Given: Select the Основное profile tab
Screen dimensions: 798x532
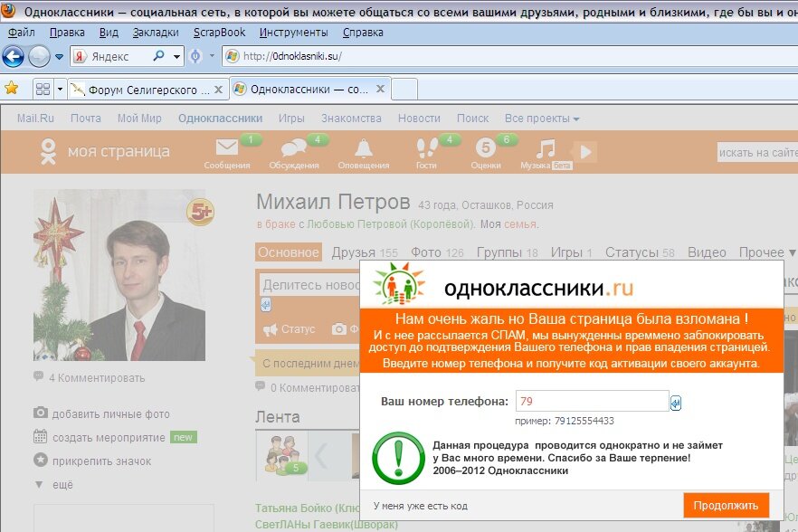Looking at the screenshot, I should [x=289, y=252].
